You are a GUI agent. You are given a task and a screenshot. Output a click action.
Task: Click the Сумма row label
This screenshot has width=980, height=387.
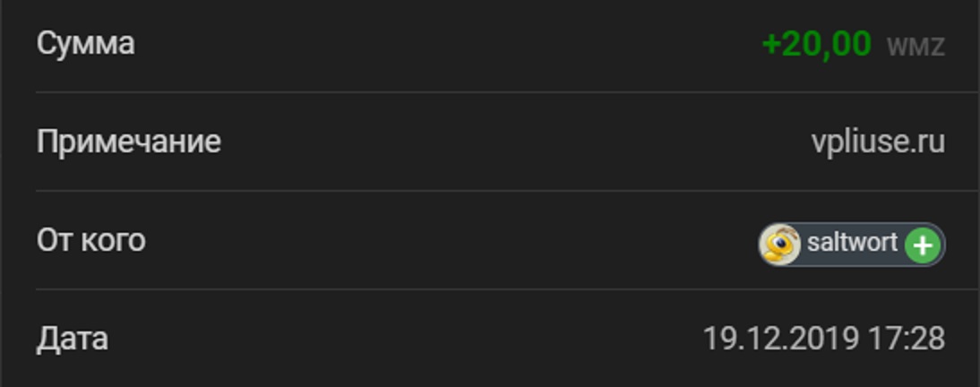86,44
